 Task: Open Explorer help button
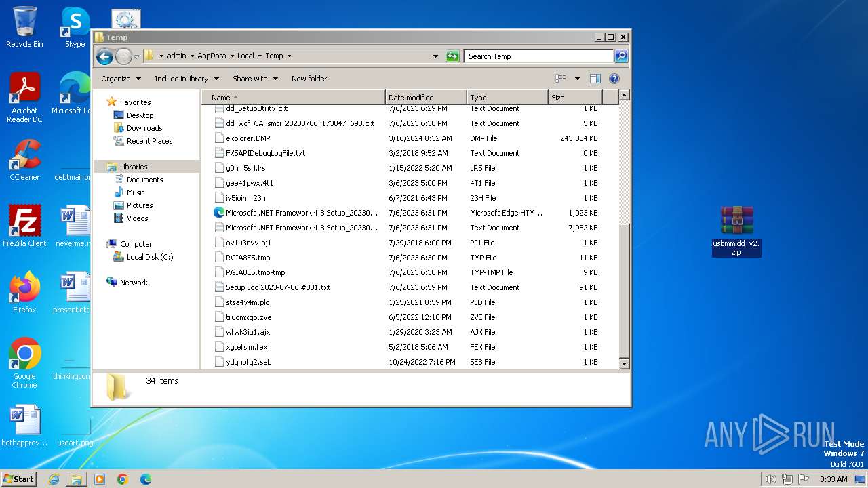[614, 79]
